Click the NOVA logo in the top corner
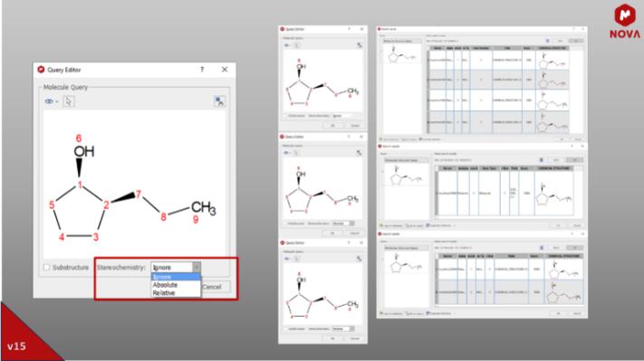This screenshot has height=361, width=644. click(625, 22)
